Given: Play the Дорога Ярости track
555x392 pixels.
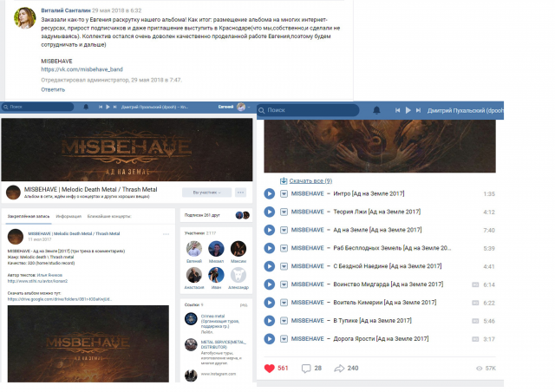Looking at the screenshot, I should coord(270,339).
